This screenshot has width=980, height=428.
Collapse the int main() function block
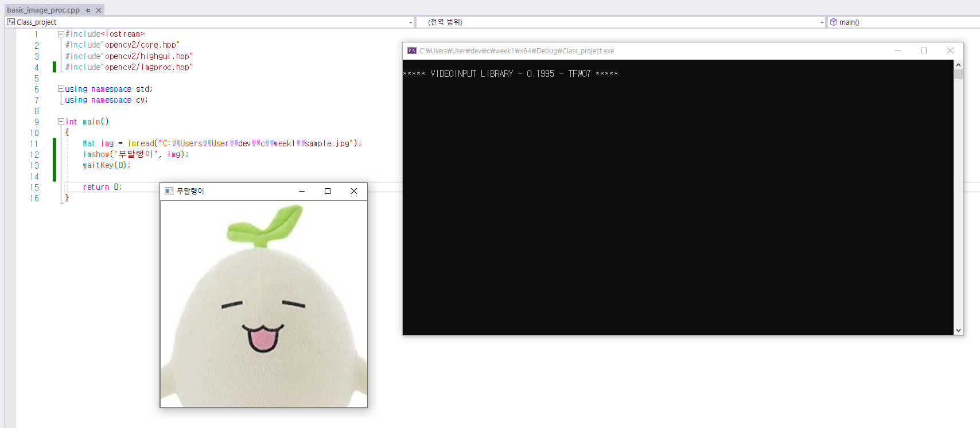point(61,122)
